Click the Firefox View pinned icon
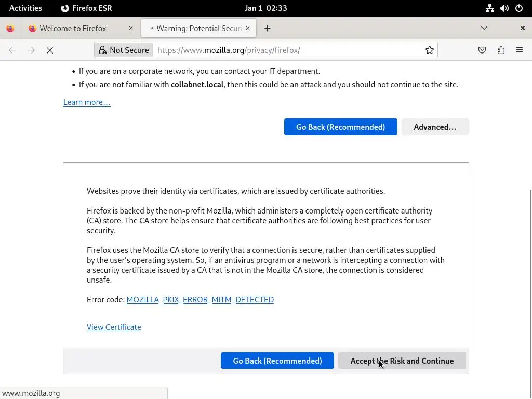This screenshot has width=532, height=399. pos(10,29)
